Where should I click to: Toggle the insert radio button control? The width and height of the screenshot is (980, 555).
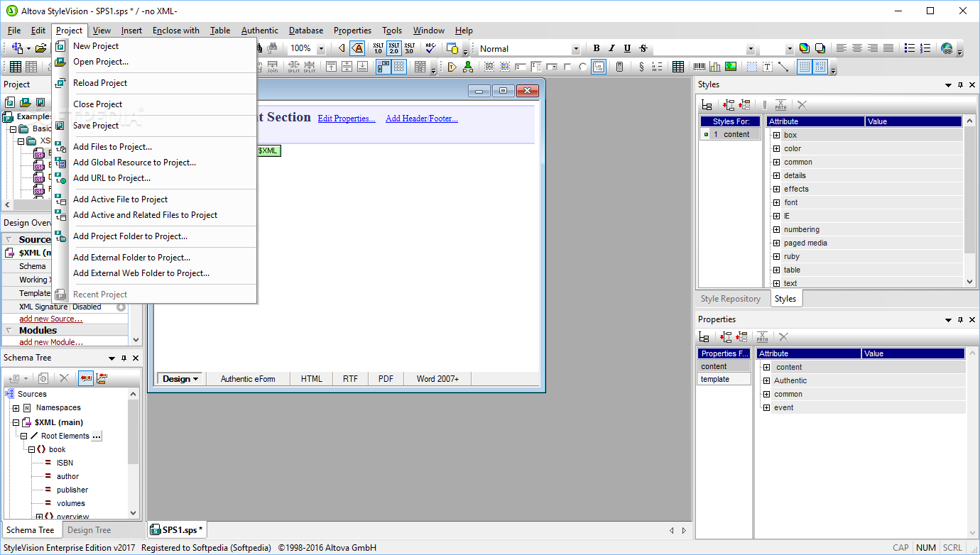583,67
